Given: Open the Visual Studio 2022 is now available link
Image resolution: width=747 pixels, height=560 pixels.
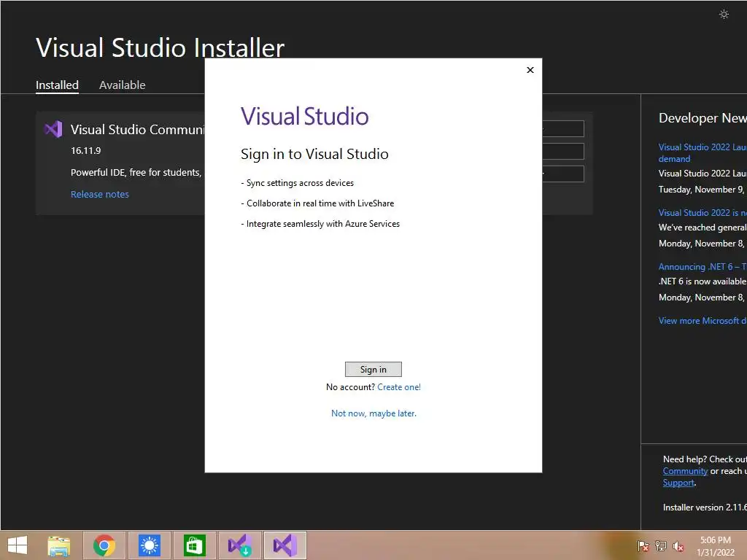Looking at the screenshot, I should [x=703, y=213].
